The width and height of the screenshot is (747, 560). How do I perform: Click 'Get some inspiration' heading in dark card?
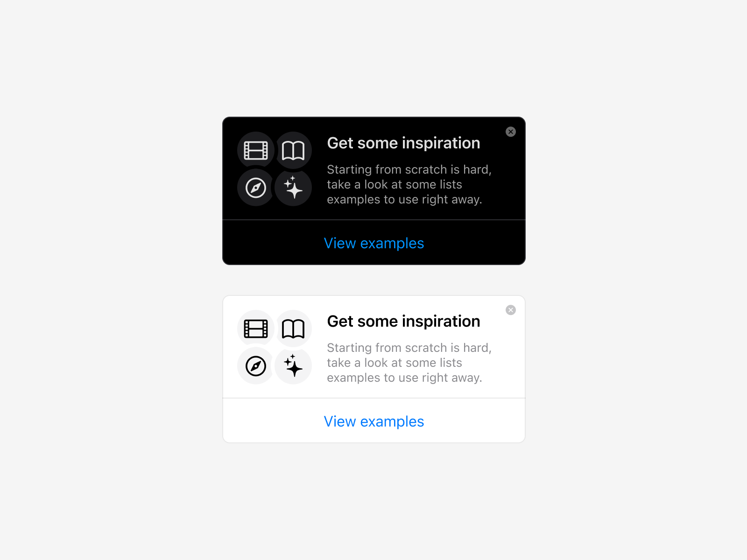tap(403, 143)
